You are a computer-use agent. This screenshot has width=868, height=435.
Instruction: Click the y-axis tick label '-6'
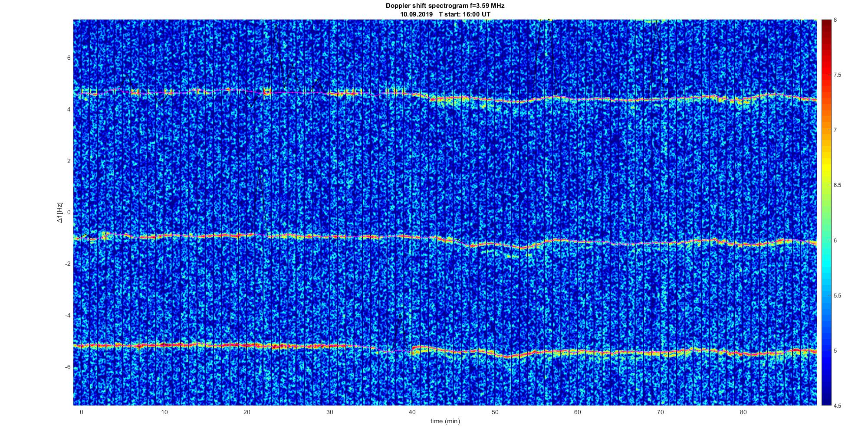tap(68, 367)
